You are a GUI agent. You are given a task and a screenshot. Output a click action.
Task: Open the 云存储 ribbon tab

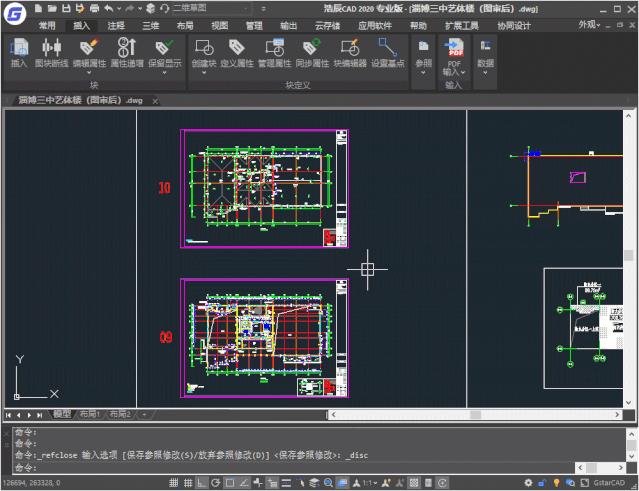point(328,25)
